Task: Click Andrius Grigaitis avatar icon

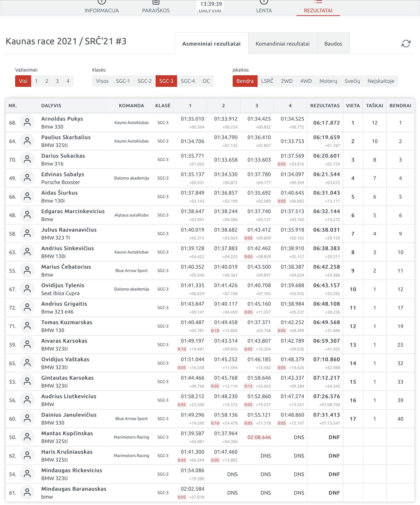Action: [27, 308]
